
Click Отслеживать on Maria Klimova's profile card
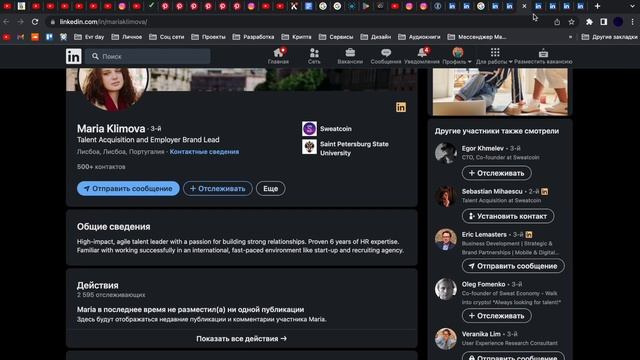pos(218,189)
